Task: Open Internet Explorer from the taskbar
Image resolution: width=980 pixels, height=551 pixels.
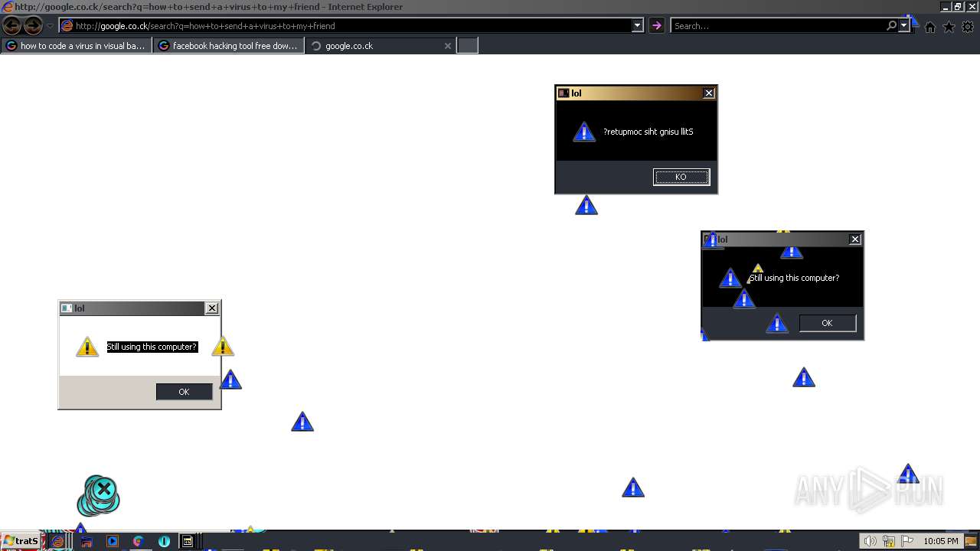Action: (x=59, y=541)
